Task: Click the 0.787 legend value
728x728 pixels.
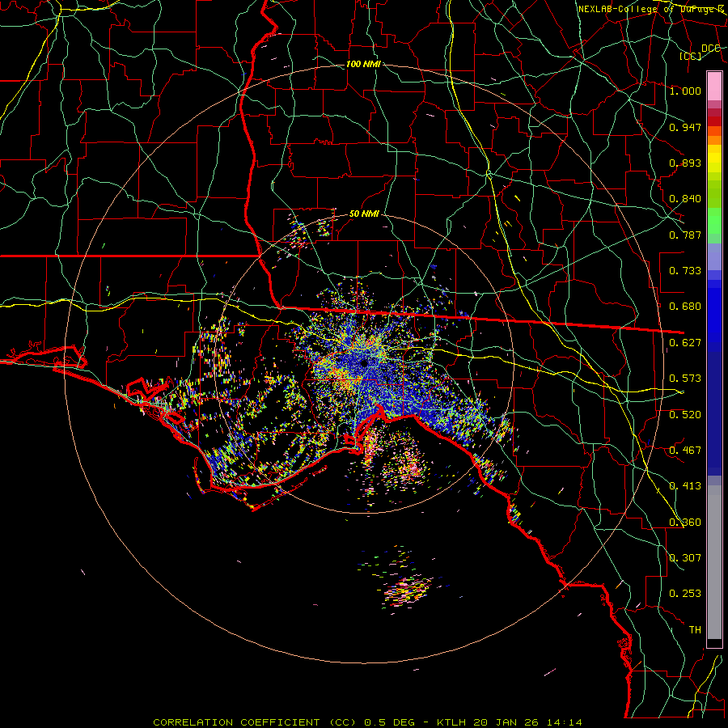Action: [685, 235]
